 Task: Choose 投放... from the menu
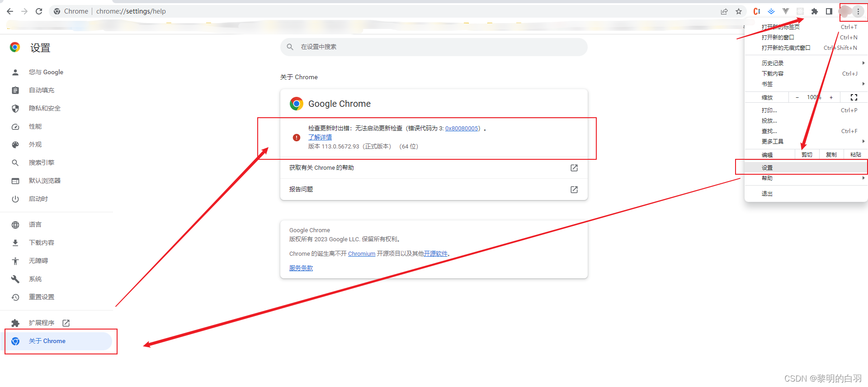click(806, 121)
